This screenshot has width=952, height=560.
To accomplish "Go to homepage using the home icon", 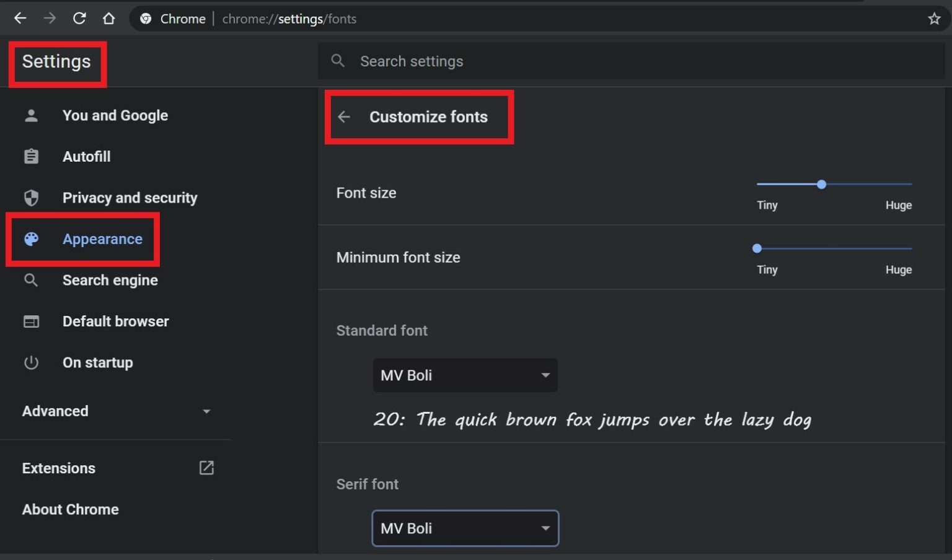I will tap(109, 18).
